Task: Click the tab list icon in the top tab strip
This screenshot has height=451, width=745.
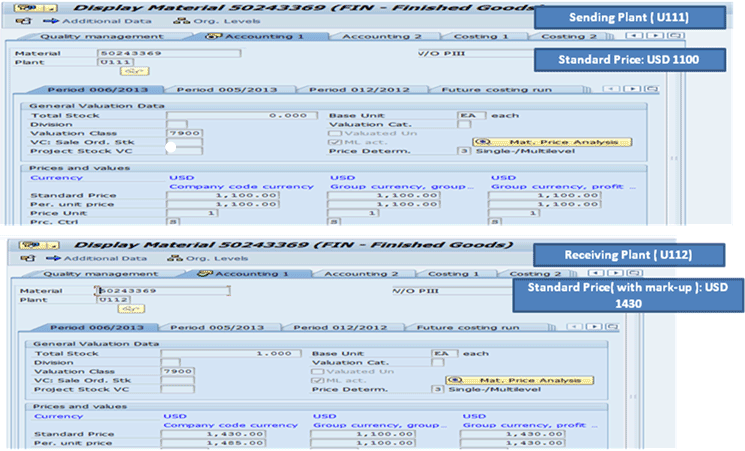Action: (x=673, y=36)
